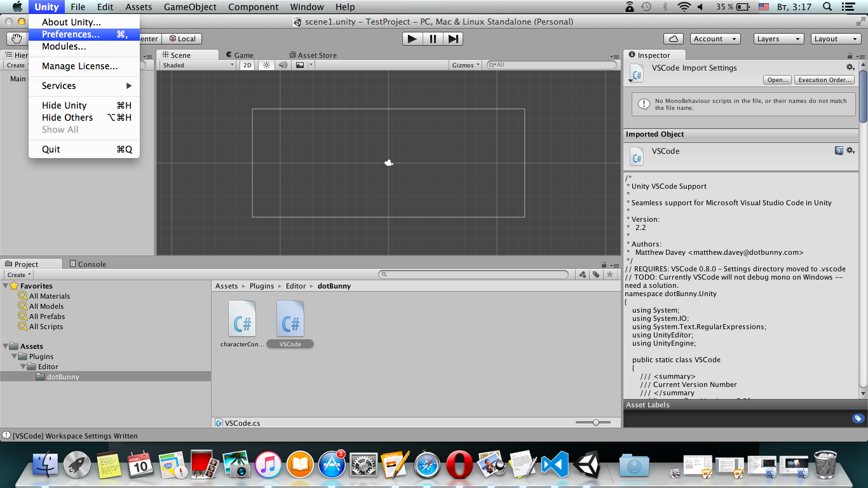This screenshot has height=488, width=868.
Task: Open Visual Studio Code from the dock
Action: (x=554, y=464)
